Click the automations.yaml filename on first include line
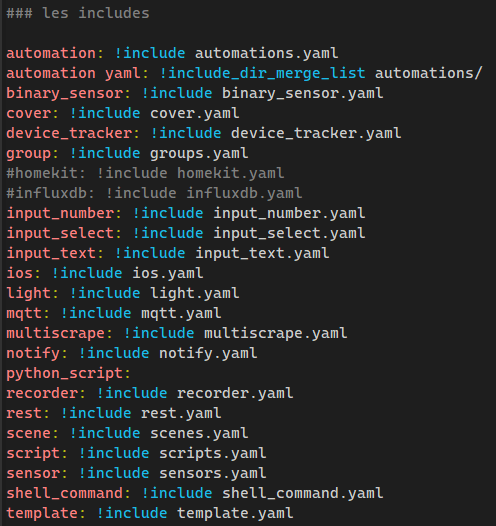 coord(267,54)
